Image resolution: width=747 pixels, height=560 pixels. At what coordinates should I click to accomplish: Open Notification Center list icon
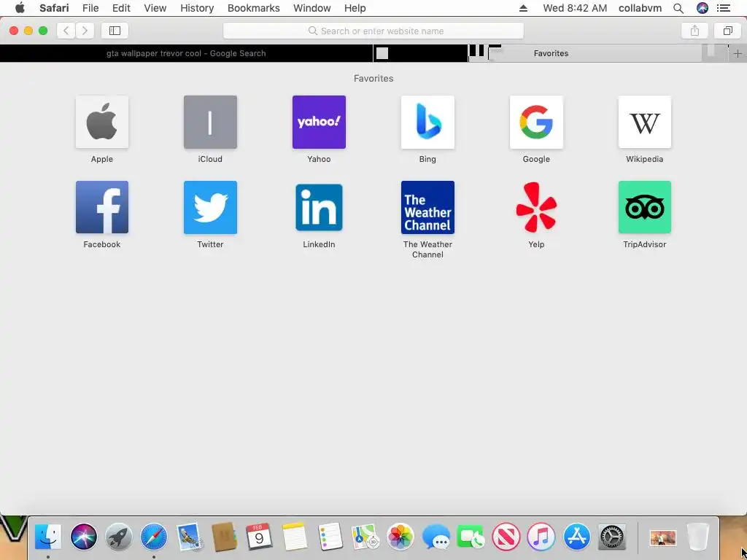pyautogui.click(x=724, y=8)
